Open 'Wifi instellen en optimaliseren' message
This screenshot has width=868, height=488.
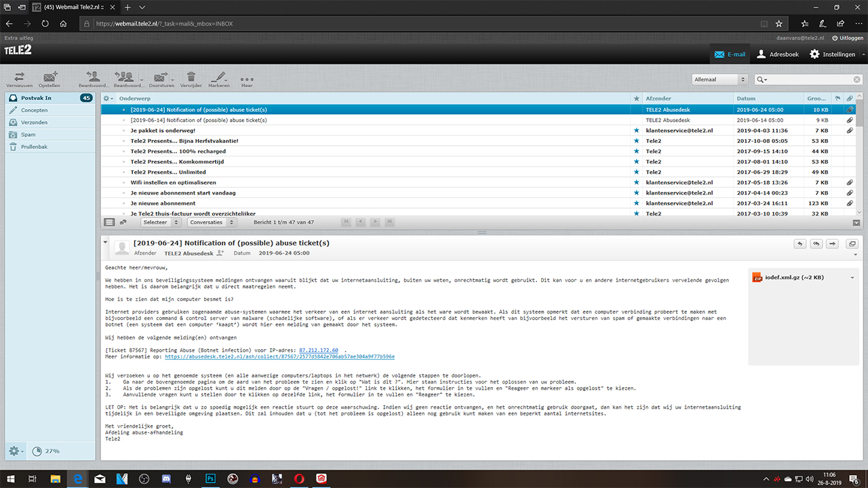(478, 182)
